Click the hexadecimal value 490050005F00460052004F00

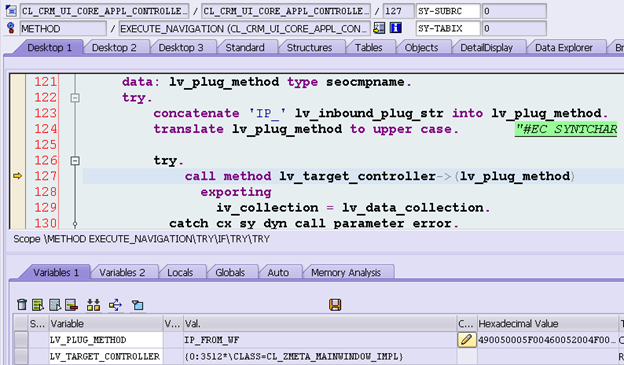[x=547, y=340]
